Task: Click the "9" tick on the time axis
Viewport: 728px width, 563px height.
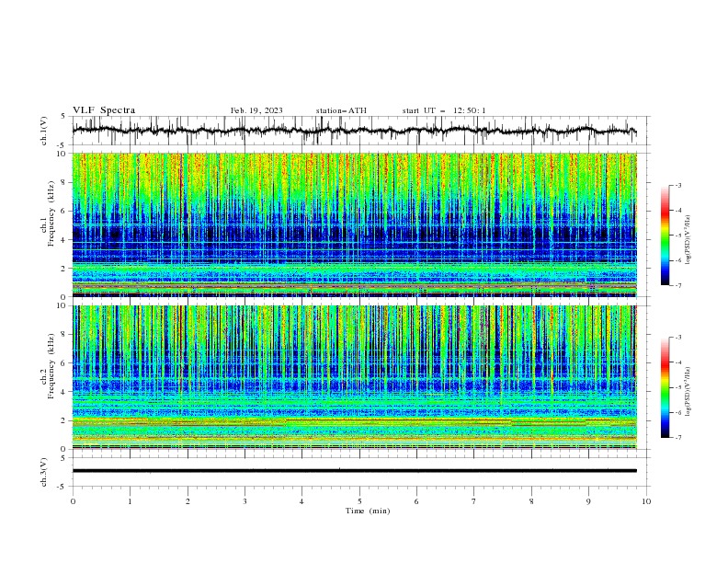Action: pos(588,501)
